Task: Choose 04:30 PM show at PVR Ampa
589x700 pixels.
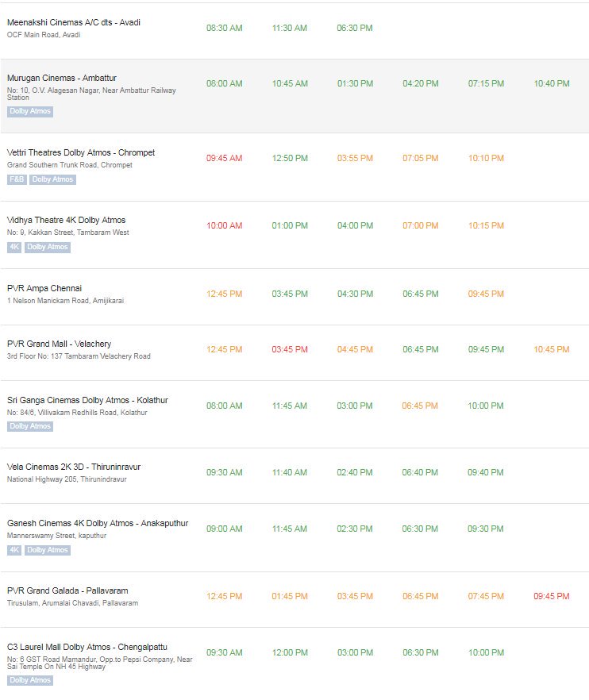Action: (x=355, y=294)
